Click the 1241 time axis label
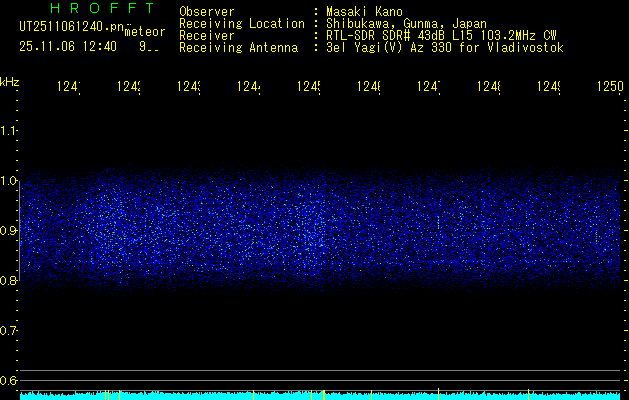The height and width of the screenshot is (400, 629). coord(69,86)
